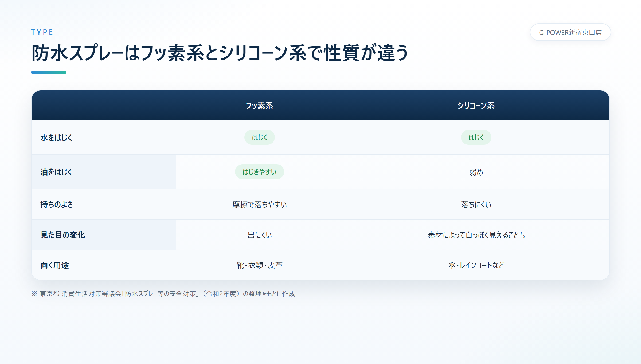Click the 傘・レインコートなど cell
Image resolution: width=641 pixels, height=364 pixels.
coord(476,265)
